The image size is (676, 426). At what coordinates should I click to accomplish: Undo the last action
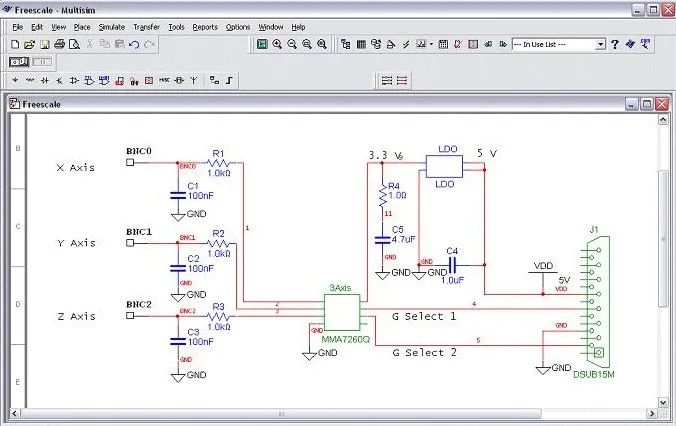click(134, 44)
